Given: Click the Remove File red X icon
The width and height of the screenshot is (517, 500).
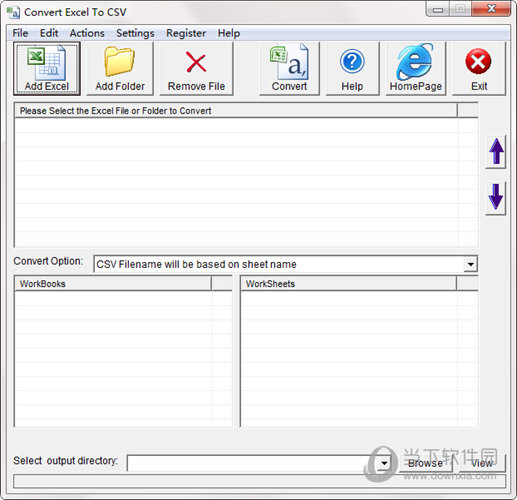Looking at the screenshot, I should pos(196,69).
